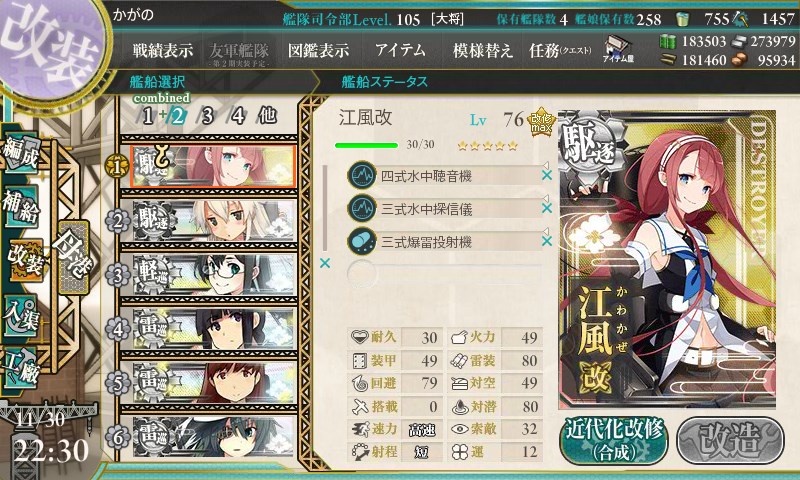Click the 三式爆雷投射機 depth charge icon
Viewport: 800px width, 480px height.
pyautogui.click(x=362, y=241)
